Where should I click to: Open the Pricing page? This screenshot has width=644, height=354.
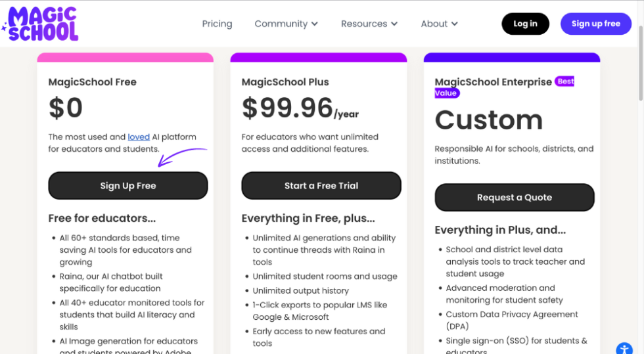(x=217, y=24)
